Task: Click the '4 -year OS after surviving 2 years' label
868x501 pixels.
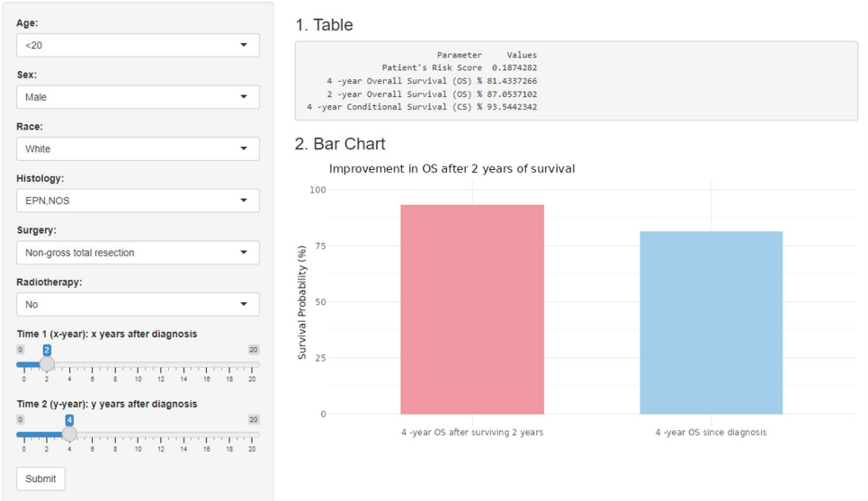Action: coord(472,433)
